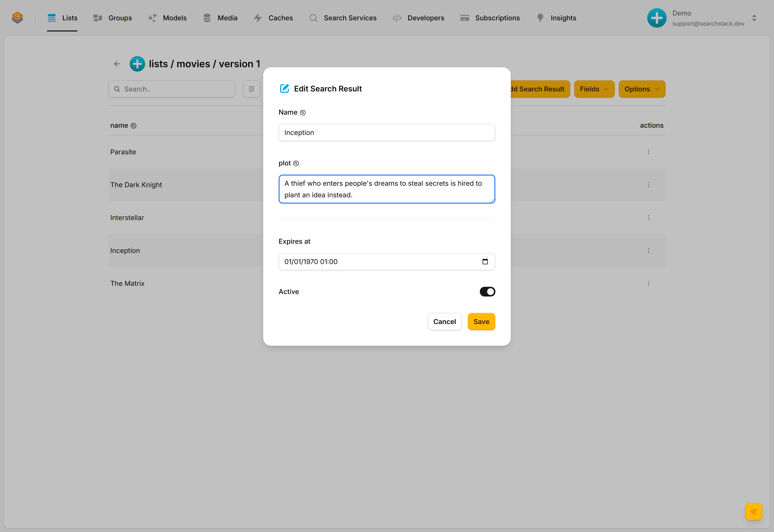Expand the Options dropdown
The image size is (774, 532).
coord(642,89)
